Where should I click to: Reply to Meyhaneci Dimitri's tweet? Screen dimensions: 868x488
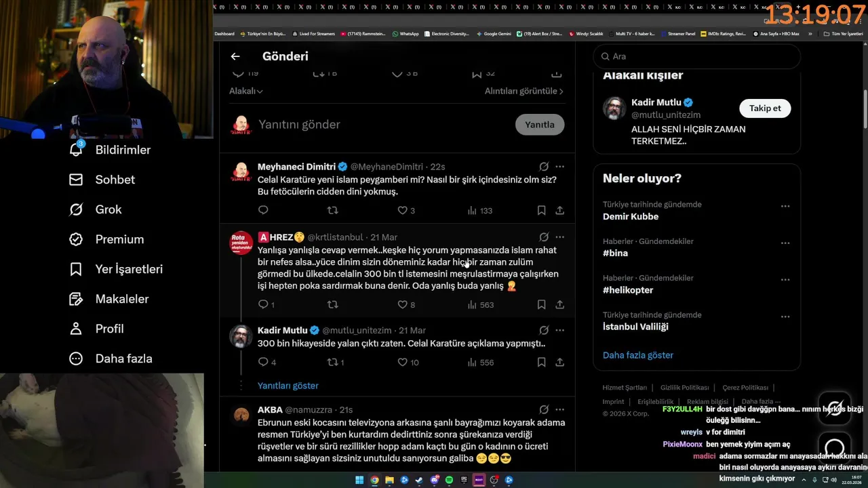(x=263, y=211)
